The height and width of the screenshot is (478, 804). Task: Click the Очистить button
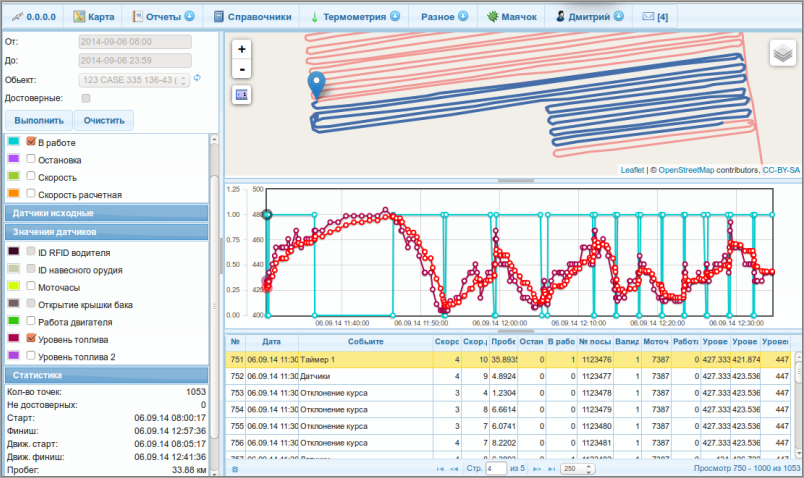104,121
